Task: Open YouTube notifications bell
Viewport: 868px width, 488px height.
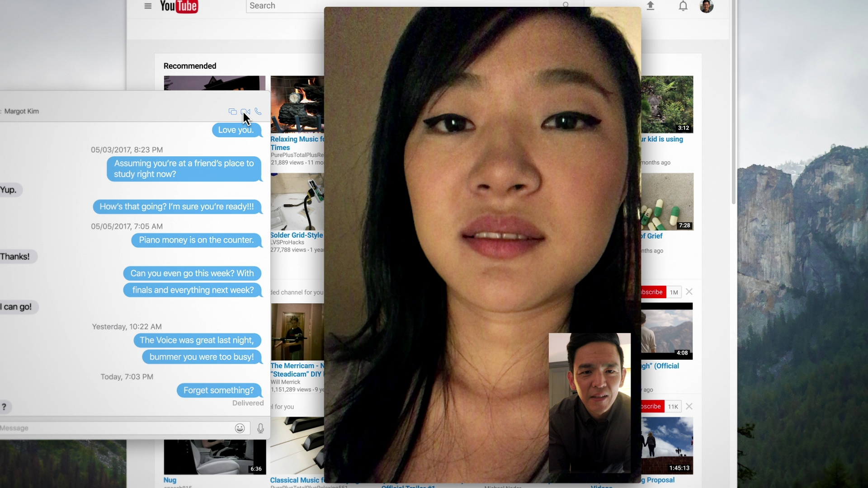Action: coord(683,6)
